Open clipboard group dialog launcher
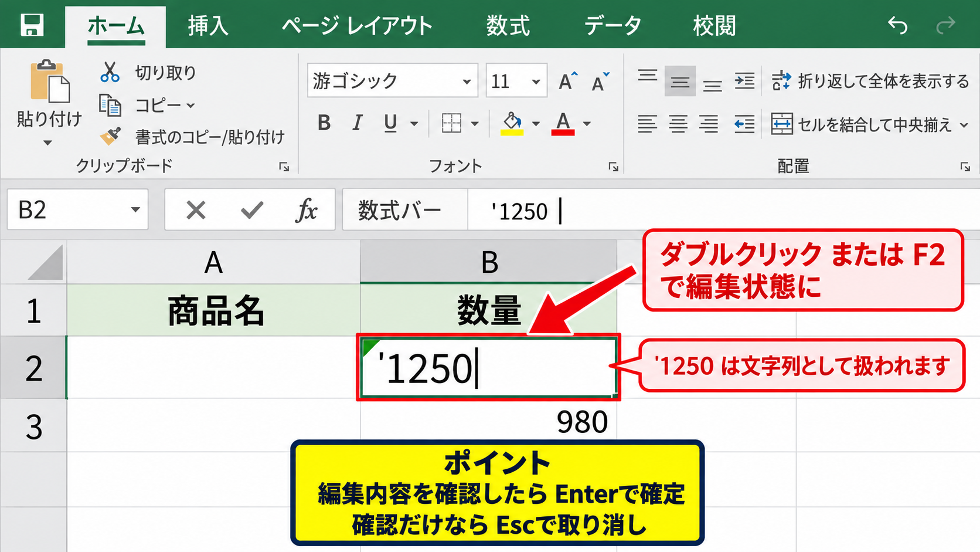980x552 pixels. 284,167
